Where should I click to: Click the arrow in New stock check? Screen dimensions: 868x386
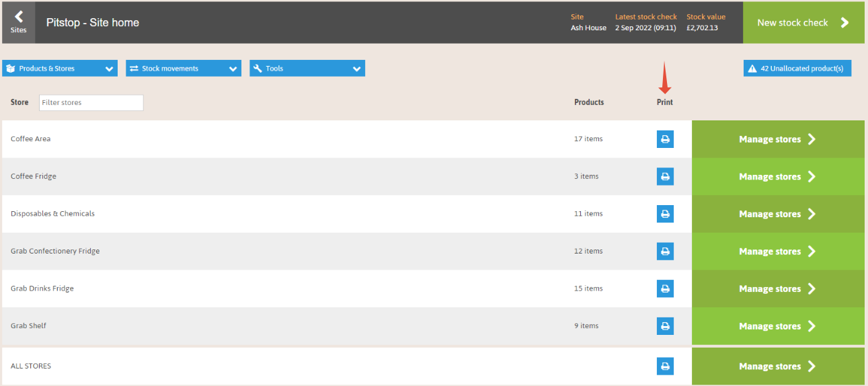click(x=845, y=23)
